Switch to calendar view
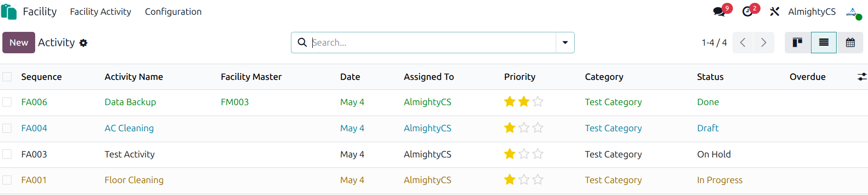This screenshot has width=868, height=195. pyautogui.click(x=850, y=42)
